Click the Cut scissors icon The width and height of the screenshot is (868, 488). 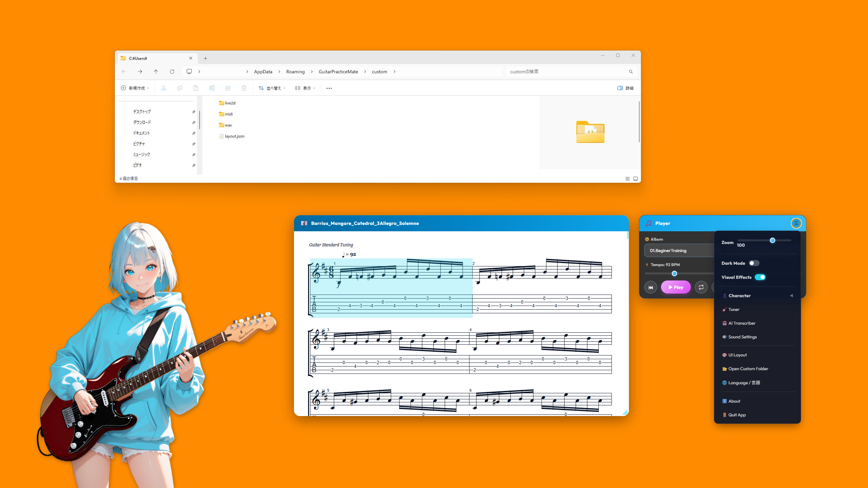coord(163,88)
